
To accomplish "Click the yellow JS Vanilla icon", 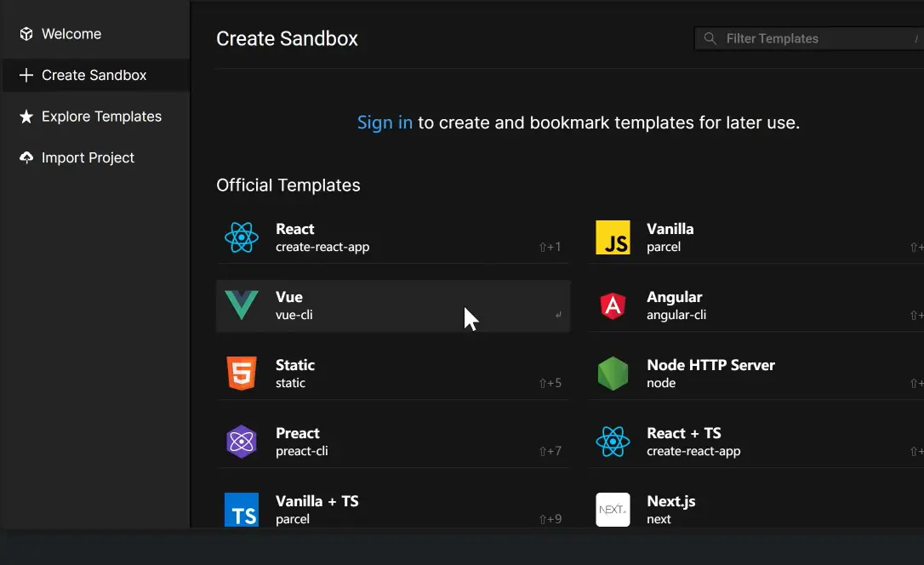I will tap(613, 237).
